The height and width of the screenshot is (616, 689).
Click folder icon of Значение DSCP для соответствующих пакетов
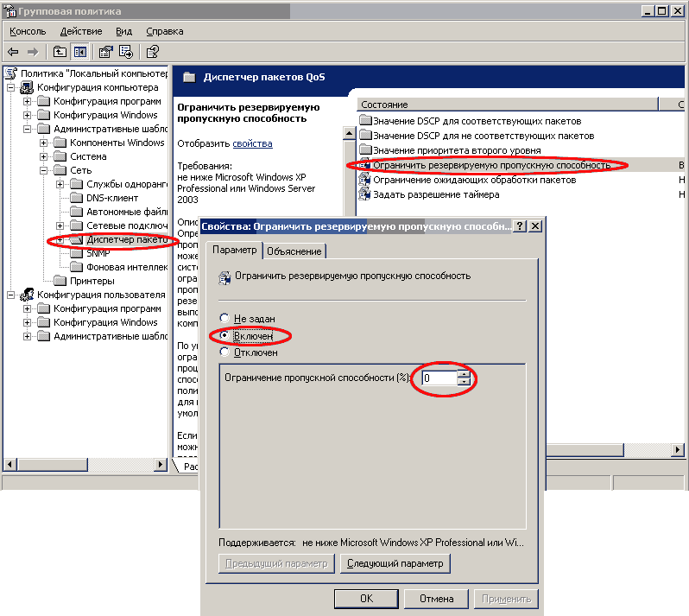coord(365,120)
